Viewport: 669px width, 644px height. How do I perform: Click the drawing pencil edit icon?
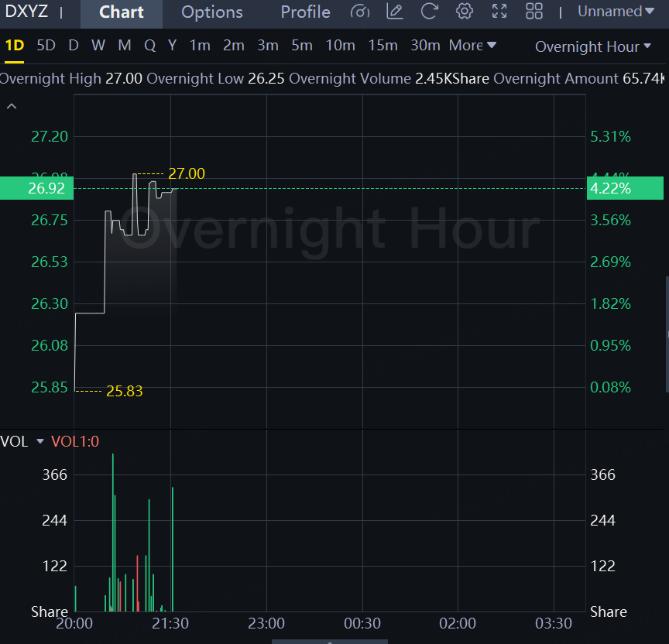395,12
